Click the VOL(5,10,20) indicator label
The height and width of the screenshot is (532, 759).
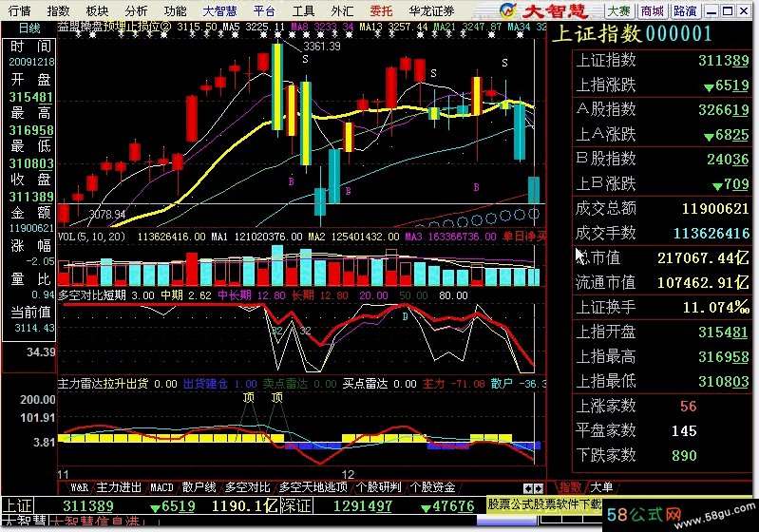(x=91, y=237)
